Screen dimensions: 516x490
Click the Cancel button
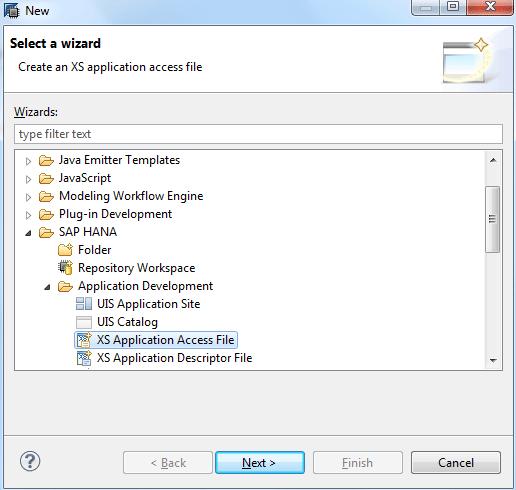point(456,463)
